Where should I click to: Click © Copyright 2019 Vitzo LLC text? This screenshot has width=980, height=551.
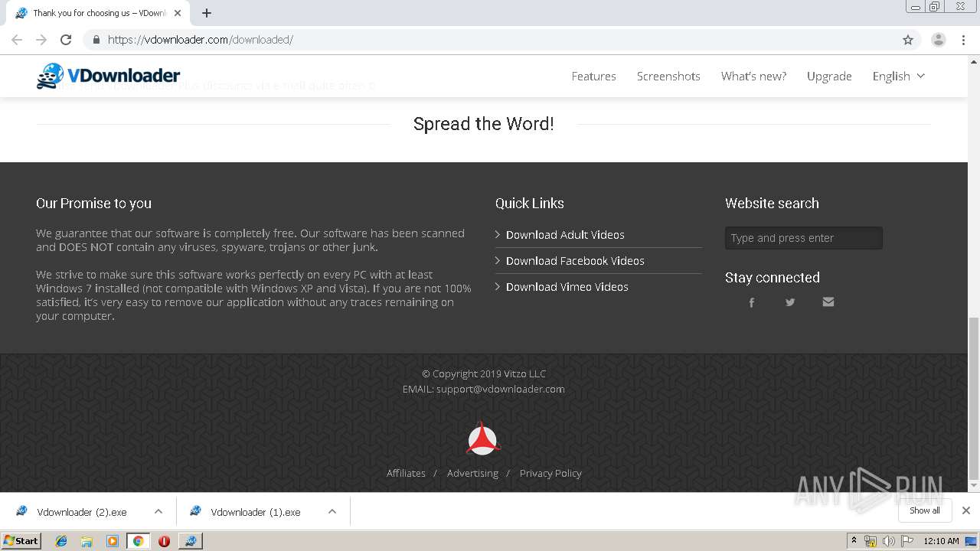click(x=484, y=373)
